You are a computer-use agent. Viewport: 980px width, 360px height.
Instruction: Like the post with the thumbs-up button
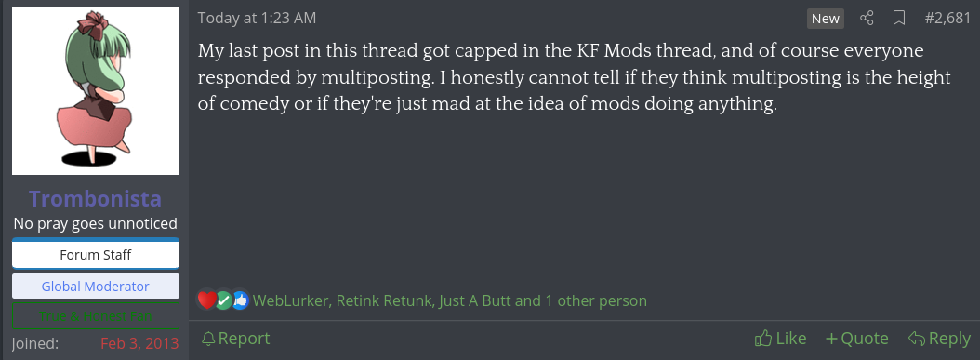pyautogui.click(x=781, y=339)
